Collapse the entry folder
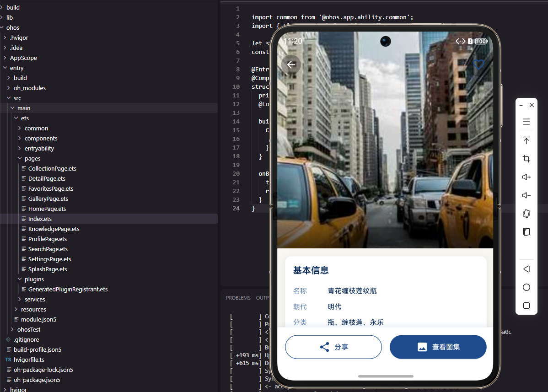The height and width of the screenshot is (392, 548). 16,68
